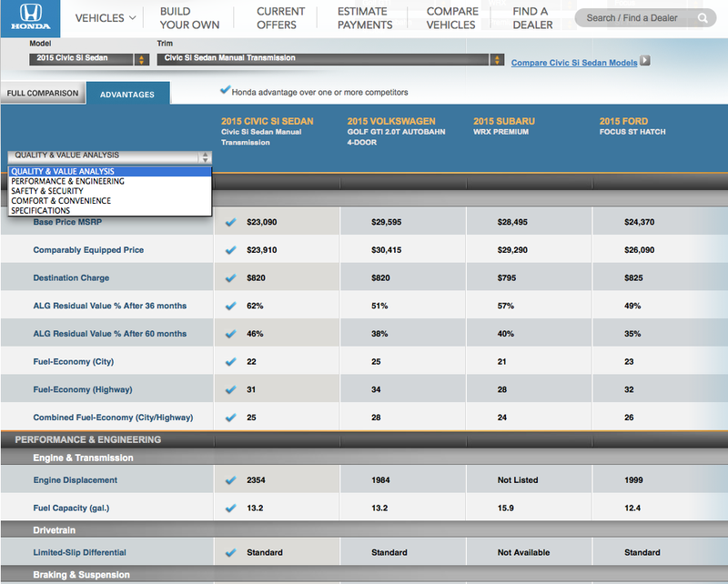
Task: Click Fuel-Economy (City) label
Action: (74, 361)
